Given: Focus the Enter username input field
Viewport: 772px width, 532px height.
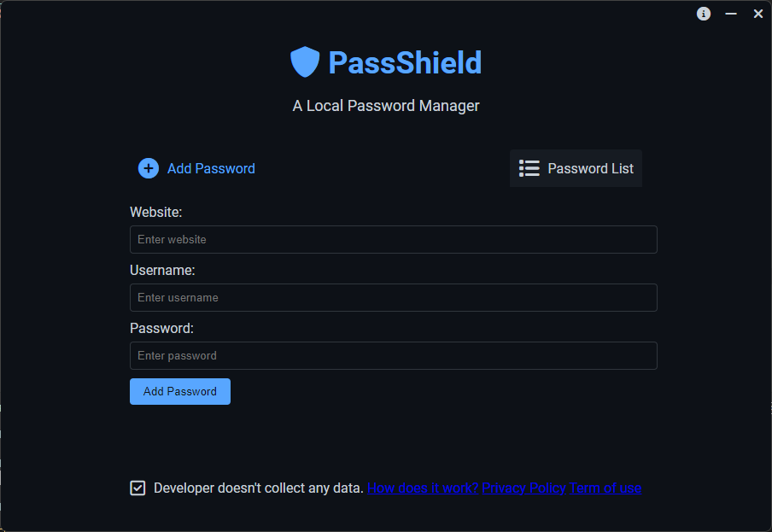Looking at the screenshot, I should (x=393, y=297).
